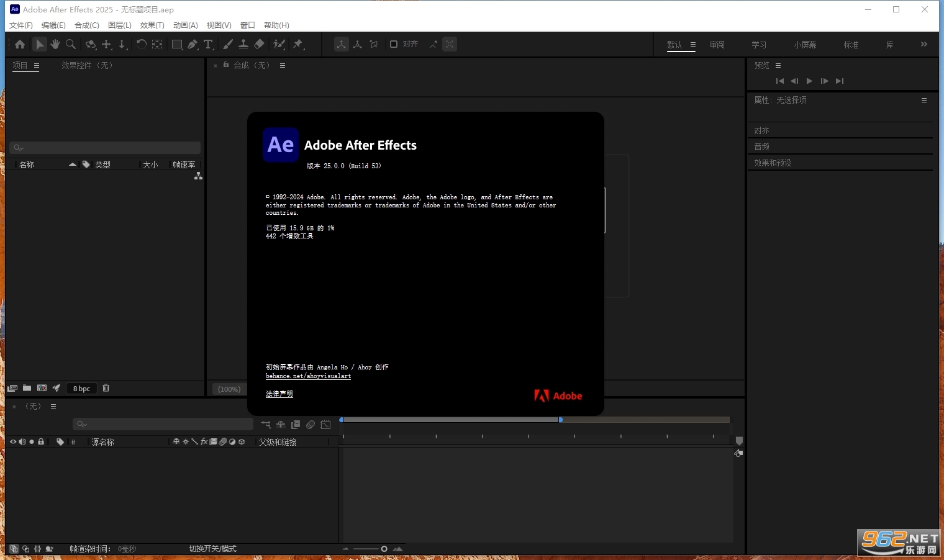Open the 法律声明 link
The image size is (944, 560).
279,394
